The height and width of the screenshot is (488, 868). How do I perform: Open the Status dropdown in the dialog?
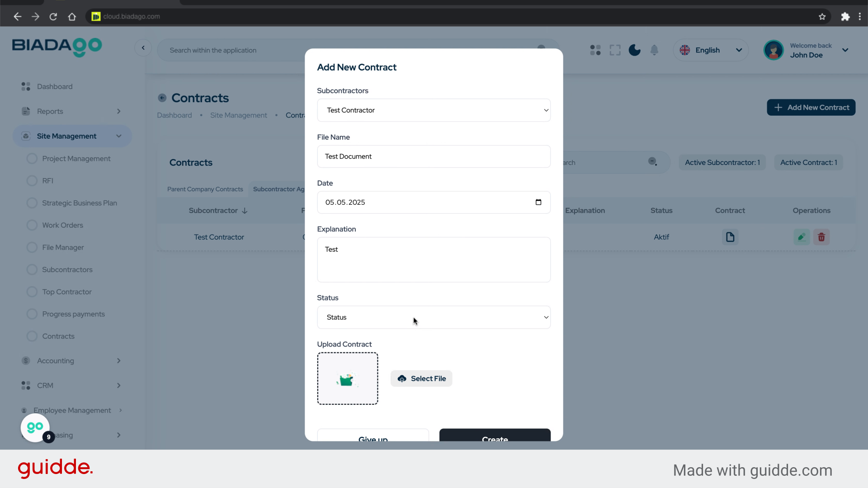point(434,317)
